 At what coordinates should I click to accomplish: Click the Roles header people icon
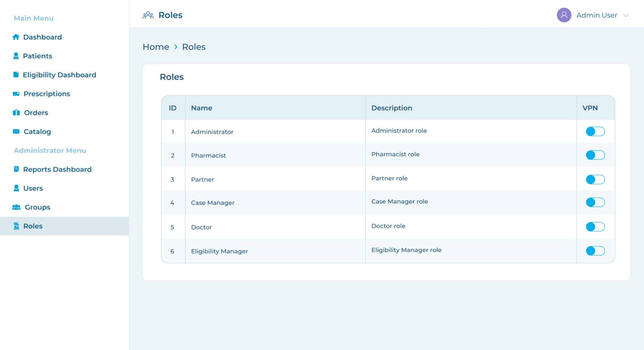tap(148, 15)
